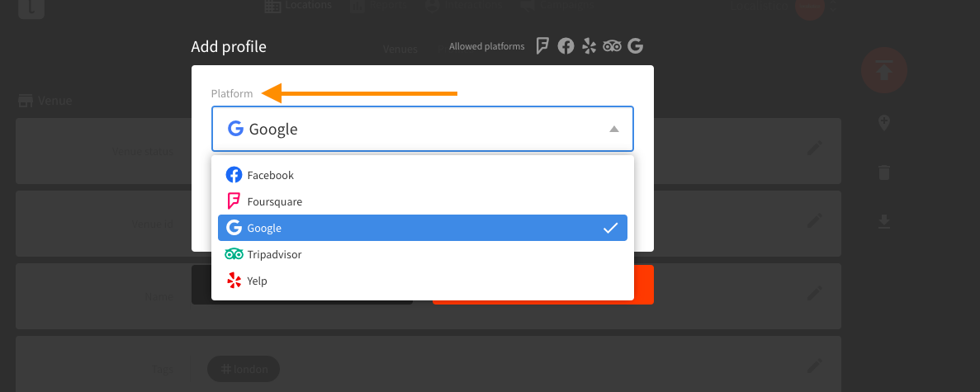Click the trash delete icon
Screen dimensions: 980x392
(x=883, y=172)
